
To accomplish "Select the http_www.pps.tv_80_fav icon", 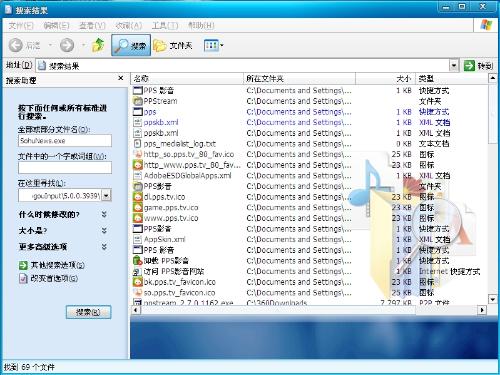I will tap(138, 165).
